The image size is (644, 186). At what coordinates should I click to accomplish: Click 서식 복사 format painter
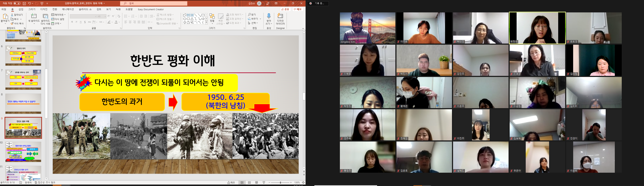17,24
